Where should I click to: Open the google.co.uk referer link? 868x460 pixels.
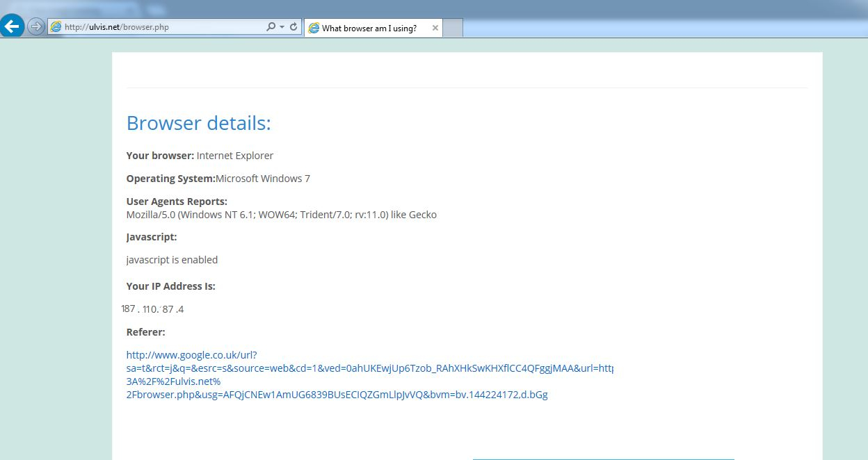[369, 375]
